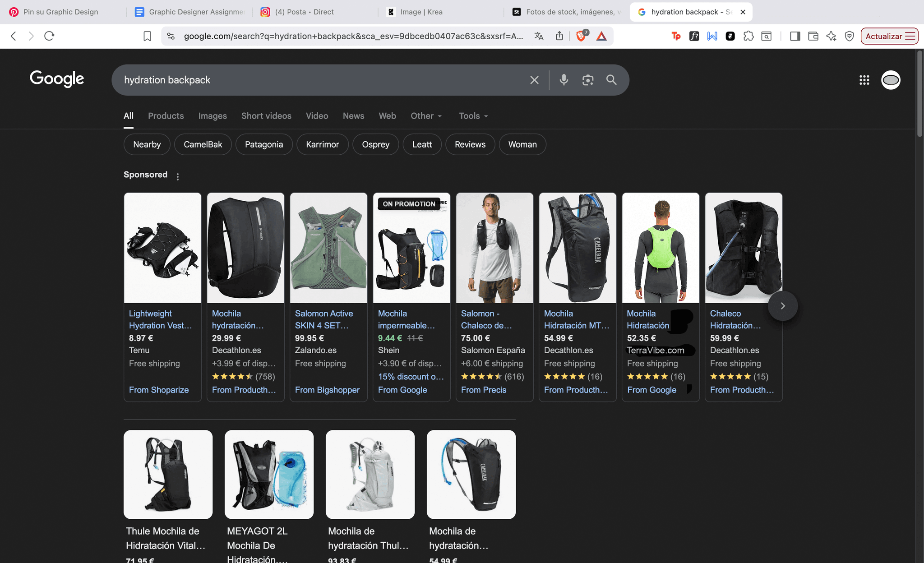The image size is (924, 563).
Task: Click the MEYAGOT 2L backpack thumbnail
Action: 269,474
